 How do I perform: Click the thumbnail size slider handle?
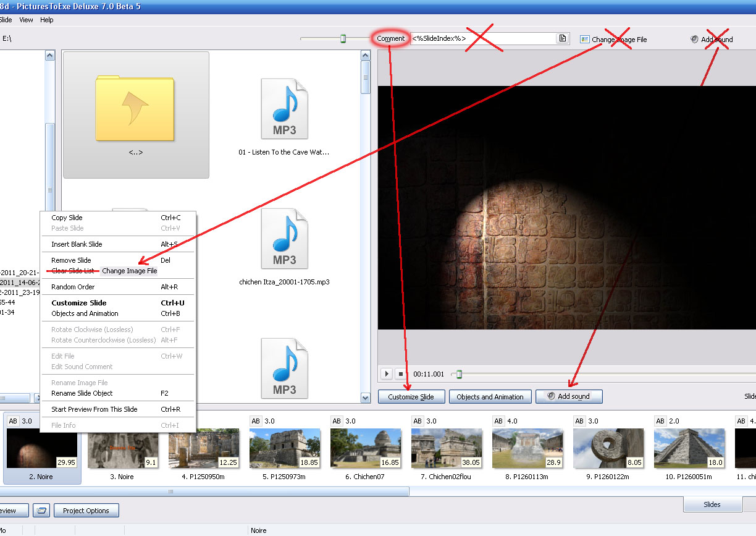[343, 39]
